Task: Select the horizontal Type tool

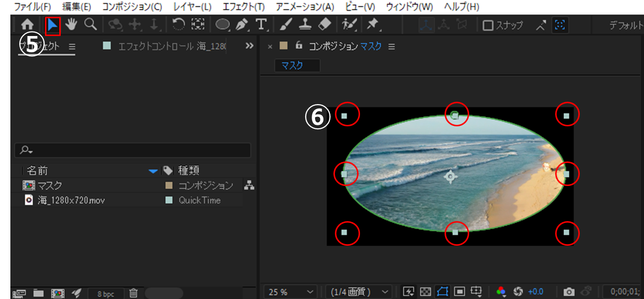Action: (x=261, y=25)
